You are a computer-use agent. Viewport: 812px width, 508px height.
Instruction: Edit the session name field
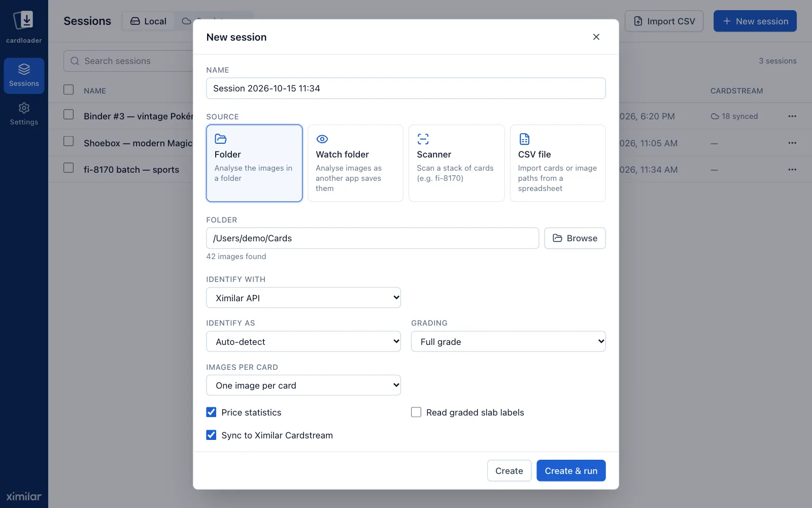pos(406,88)
